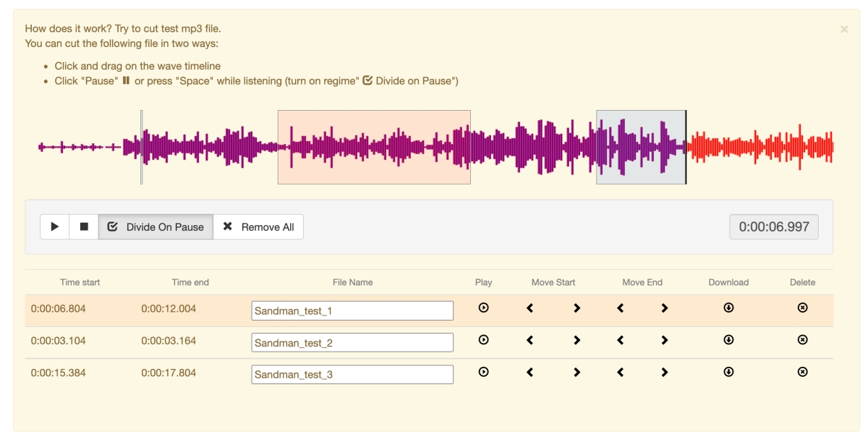Image resolution: width=868 pixels, height=437 pixels.
Task: Move Sandman_test_3 end time earlier
Action: tap(620, 372)
